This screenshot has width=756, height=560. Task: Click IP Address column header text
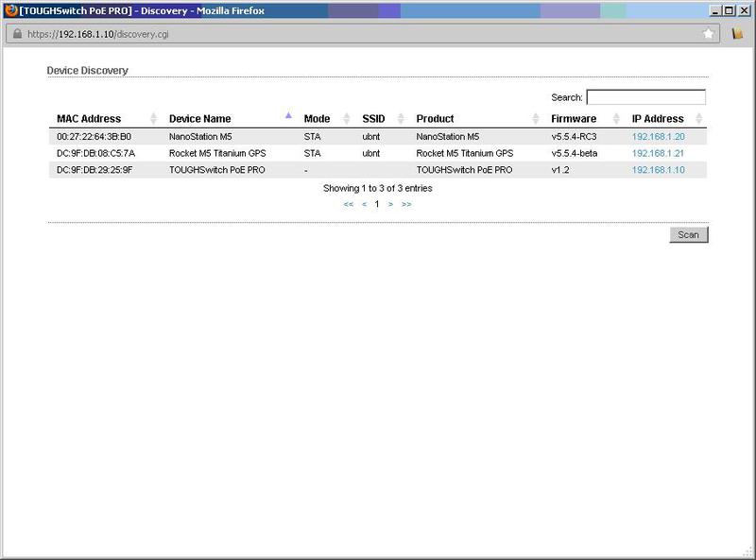click(x=658, y=119)
